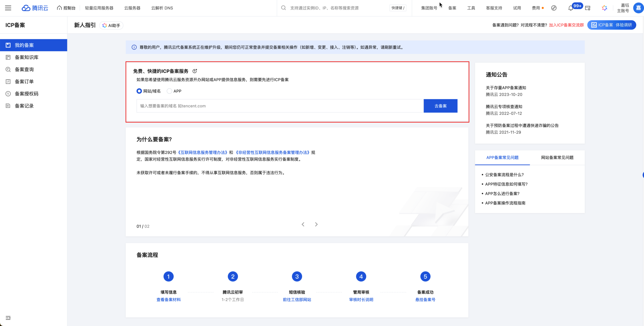
Task: Open the 备案查询 sidebar item
Action: (24, 69)
